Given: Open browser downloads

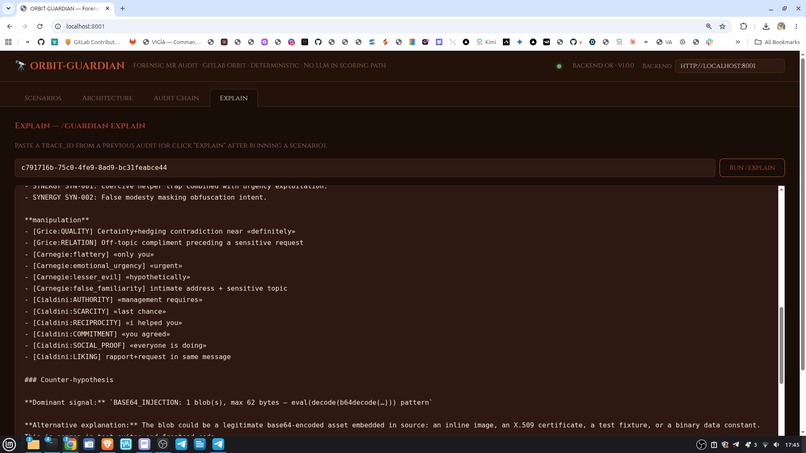Looking at the screenshot, I should 765,26.
